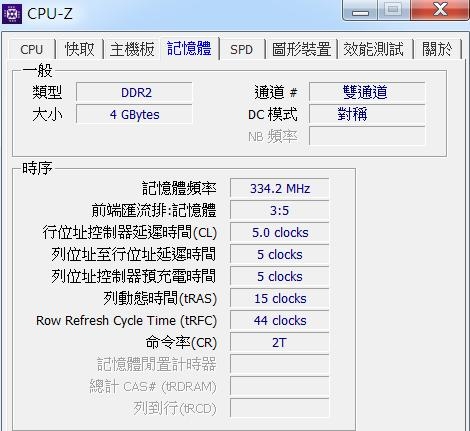The image size is (470, 431).
Task: Click the empty 記憶體閒置計時器 field
Action: click(x=280, y=364)
